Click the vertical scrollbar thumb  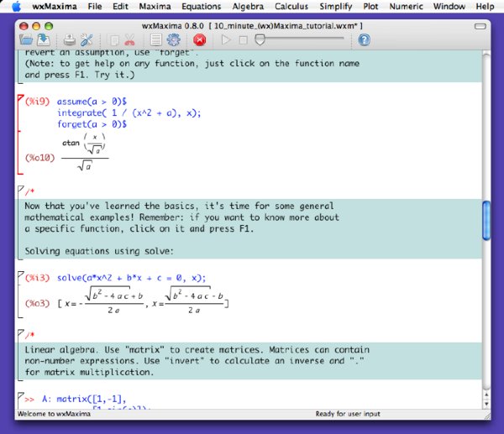pos(486,221)
